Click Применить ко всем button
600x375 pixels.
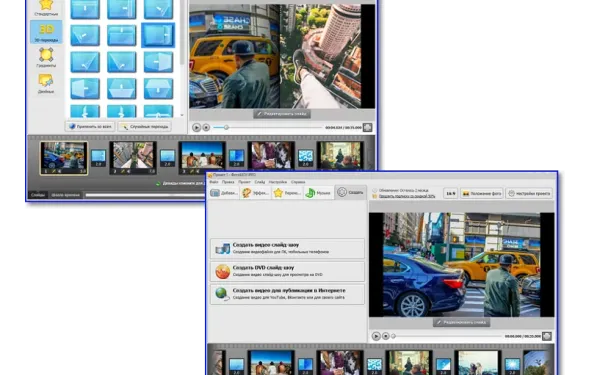tap(90, 127)
